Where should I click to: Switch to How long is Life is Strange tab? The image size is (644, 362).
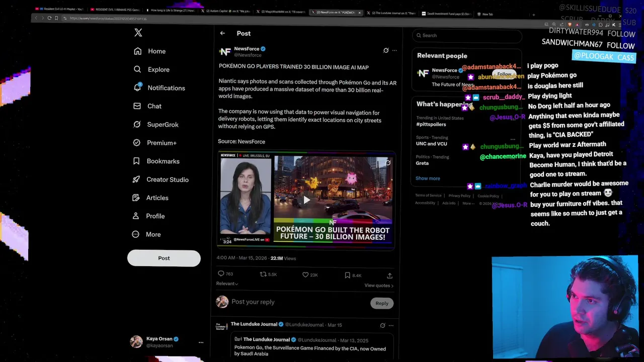(x=170, y=10)
